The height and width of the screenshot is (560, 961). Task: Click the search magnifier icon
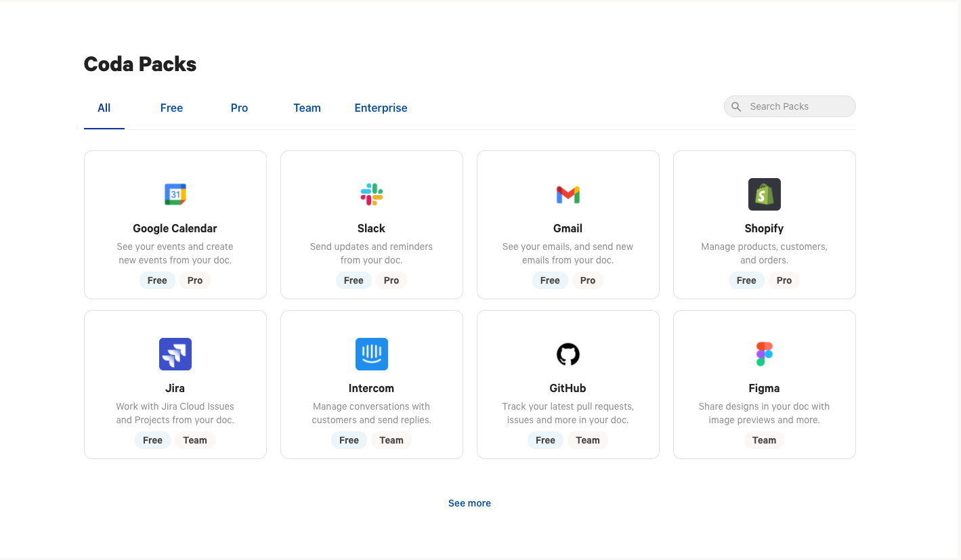pyautogui.click(x=737, y=107)
